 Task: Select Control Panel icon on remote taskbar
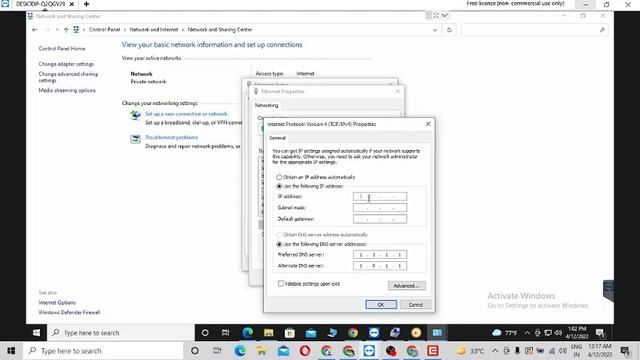[x=437, y=333]
